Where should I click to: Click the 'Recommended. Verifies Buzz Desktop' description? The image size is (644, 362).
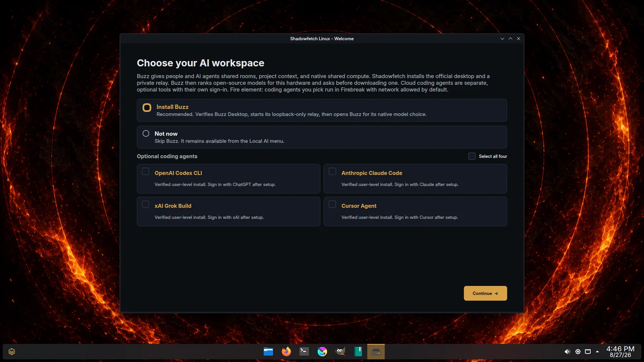click(291, 115)
